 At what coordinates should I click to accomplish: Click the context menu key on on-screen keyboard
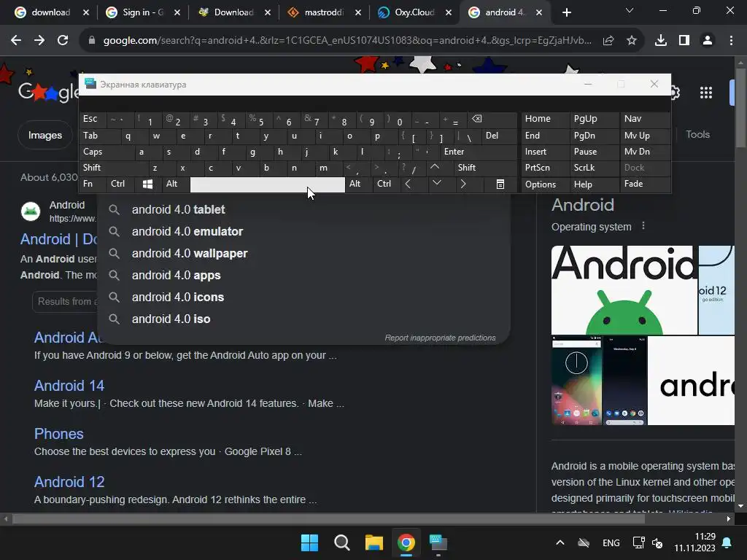[500, 184]
